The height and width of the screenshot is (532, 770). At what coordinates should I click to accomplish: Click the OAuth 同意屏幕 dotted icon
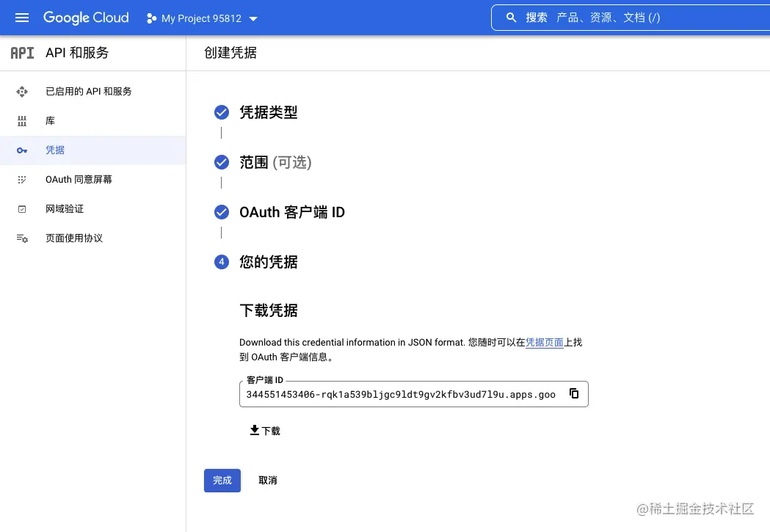22,180
